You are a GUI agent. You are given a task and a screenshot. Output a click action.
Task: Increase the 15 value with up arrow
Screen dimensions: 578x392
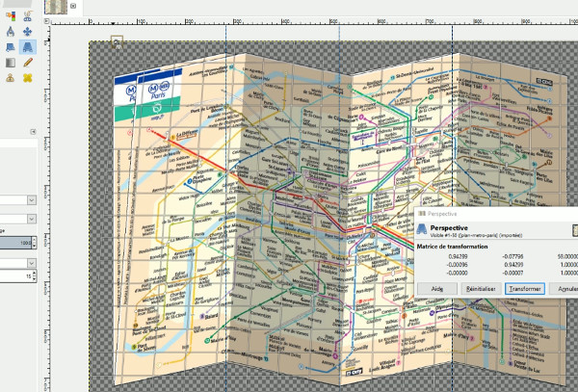35,273
